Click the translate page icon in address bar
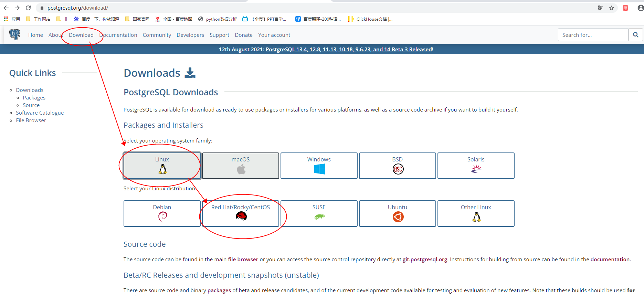 pyautogui.click(x=601, y=8)
